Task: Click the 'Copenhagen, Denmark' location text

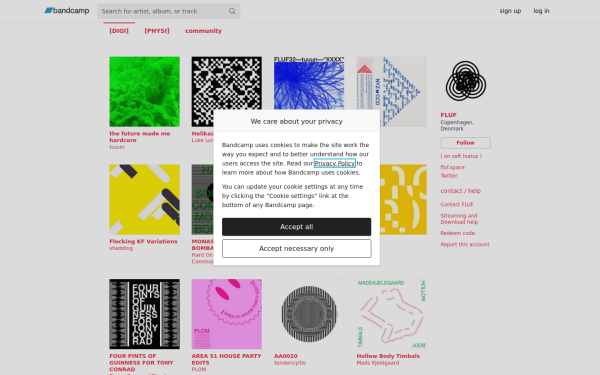Action: point(457,126)
